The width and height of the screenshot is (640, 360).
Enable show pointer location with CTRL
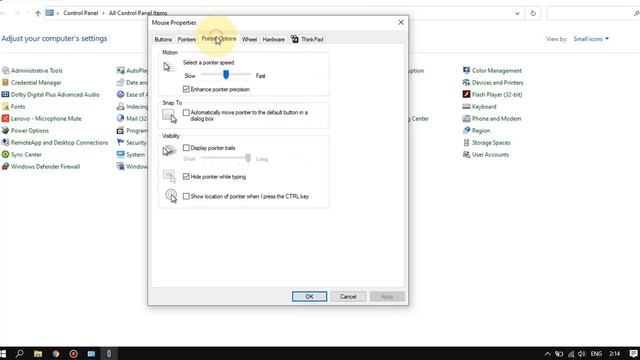186,196
